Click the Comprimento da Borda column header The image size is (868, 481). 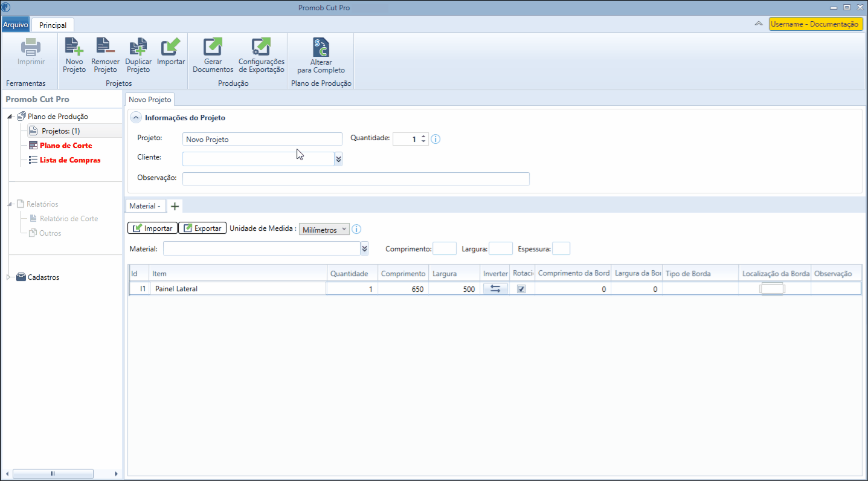pyautogui.click(x=573, y=274)
